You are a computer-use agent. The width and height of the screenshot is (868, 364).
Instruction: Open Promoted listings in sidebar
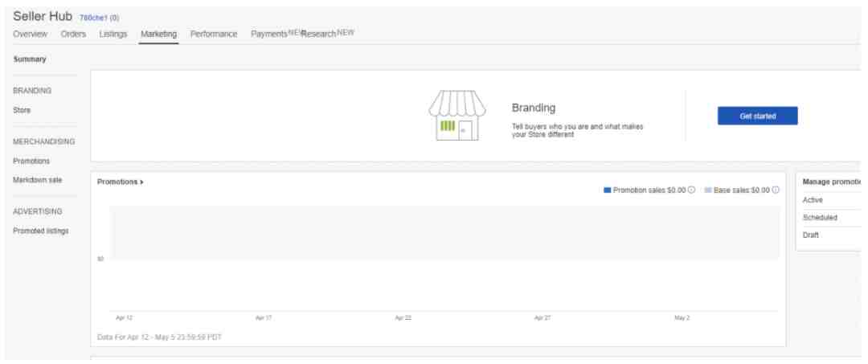(40, 231)
